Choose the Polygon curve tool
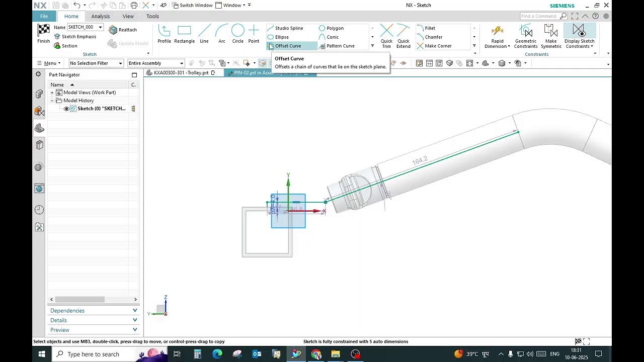This screenshot has width=644, height=362. coord(331,28)
